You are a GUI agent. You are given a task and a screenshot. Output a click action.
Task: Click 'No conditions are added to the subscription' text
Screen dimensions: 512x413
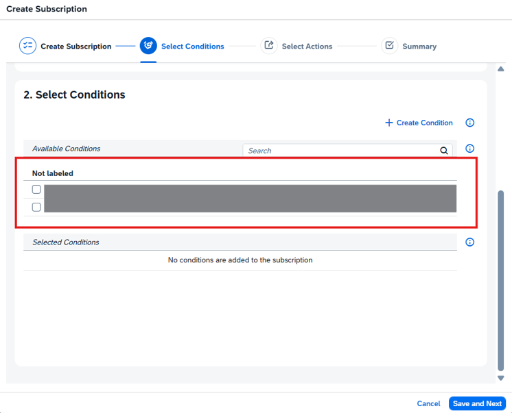tap(240, 260)
